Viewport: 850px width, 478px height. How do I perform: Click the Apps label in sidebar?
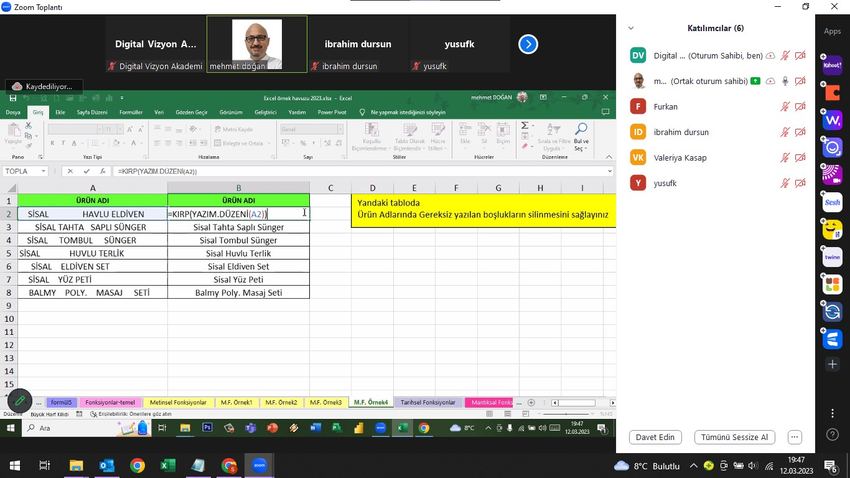point(832,31)
